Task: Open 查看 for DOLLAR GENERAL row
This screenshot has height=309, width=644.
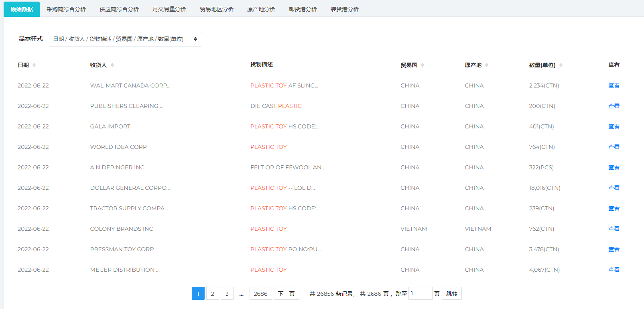Action: [614, 188]
